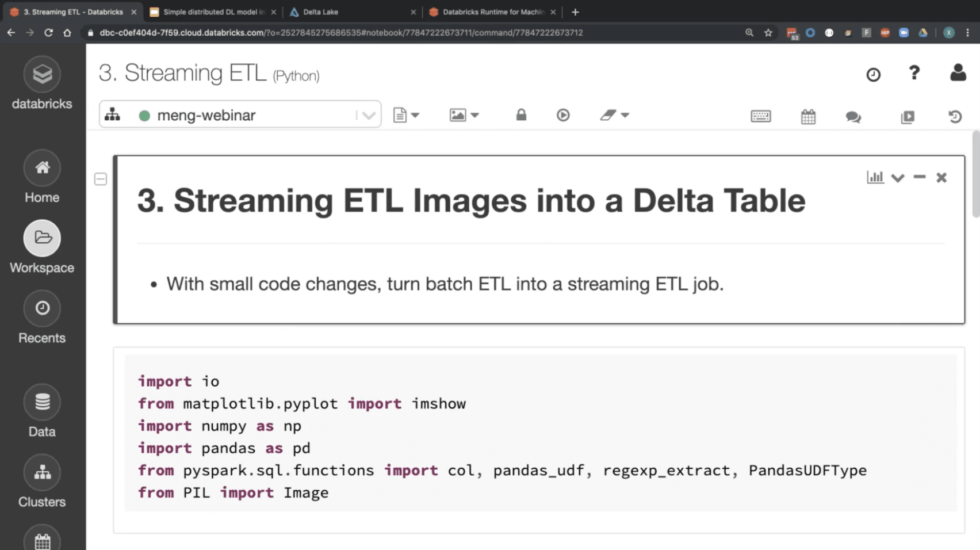This screenshot has width=980, height=550.
Task: Collapse the markdown cell with minus toggle
Action: point(101,179)
